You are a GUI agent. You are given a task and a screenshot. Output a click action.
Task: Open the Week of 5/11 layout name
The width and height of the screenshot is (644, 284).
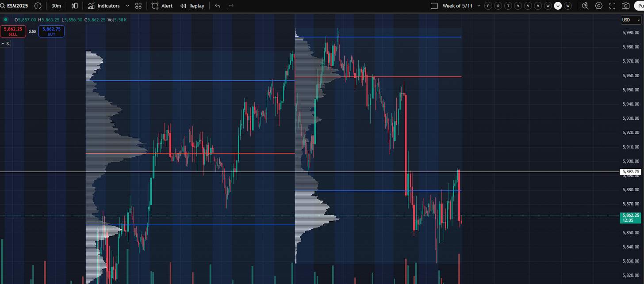click(x=458, y=6)
